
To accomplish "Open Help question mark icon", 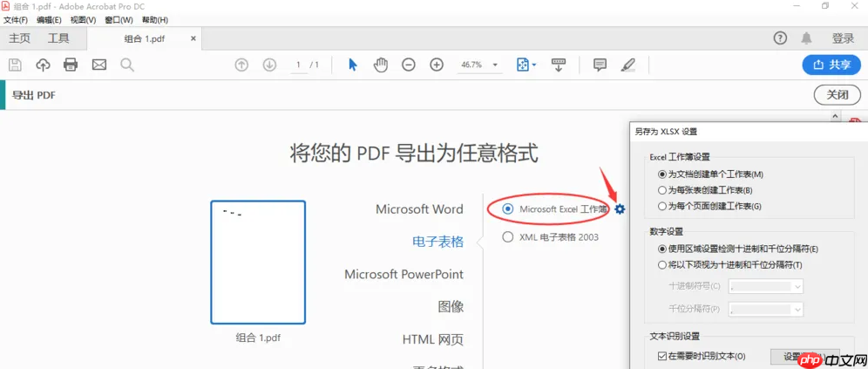I will click(x=780, y=38).
